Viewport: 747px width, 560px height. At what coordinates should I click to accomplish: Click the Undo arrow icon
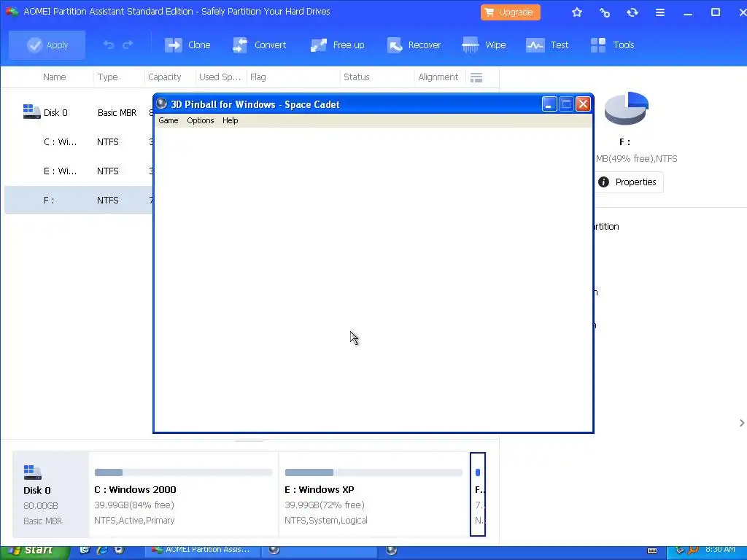109,44
